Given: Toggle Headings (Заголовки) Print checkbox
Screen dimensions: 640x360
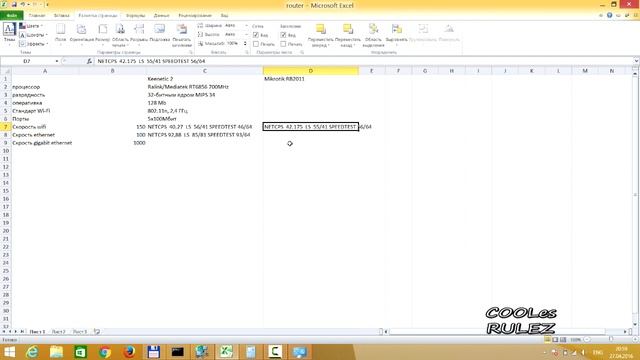Looking at the screenshot, I should point(283,44).
